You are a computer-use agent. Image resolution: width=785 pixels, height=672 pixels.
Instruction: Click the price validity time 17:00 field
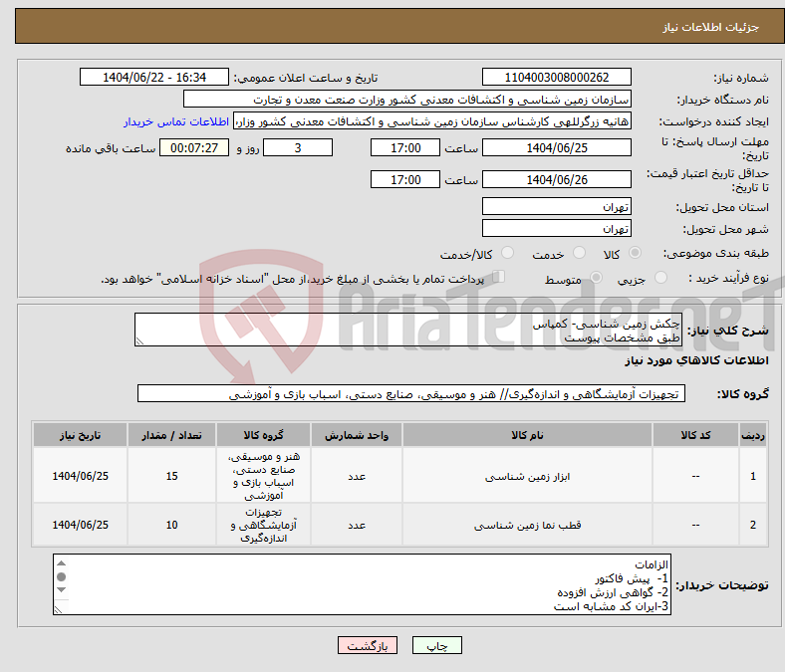405,179
